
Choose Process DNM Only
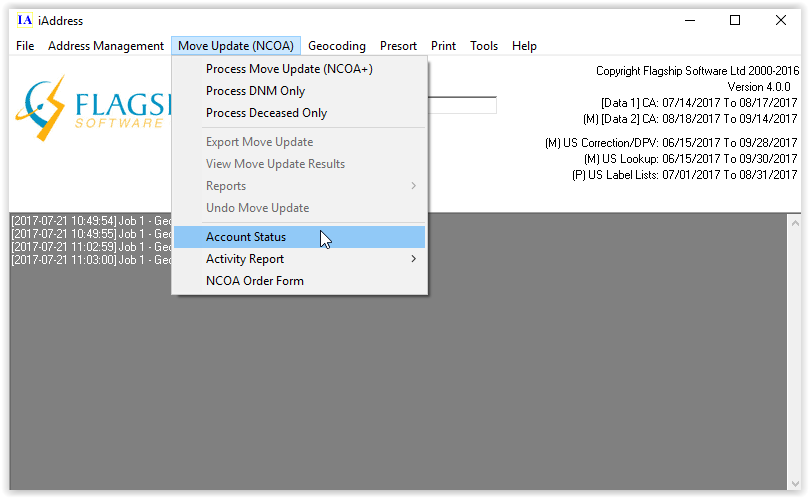(256, 91)
